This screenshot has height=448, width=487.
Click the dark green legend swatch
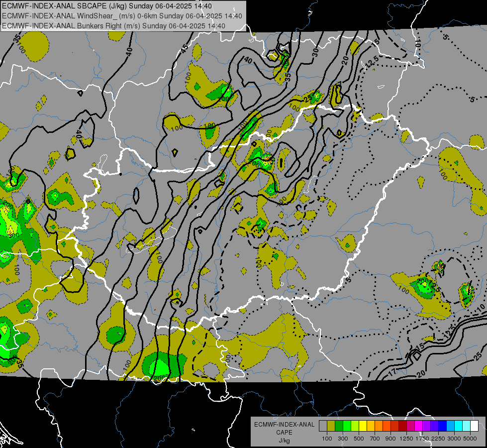coord(339,426)
